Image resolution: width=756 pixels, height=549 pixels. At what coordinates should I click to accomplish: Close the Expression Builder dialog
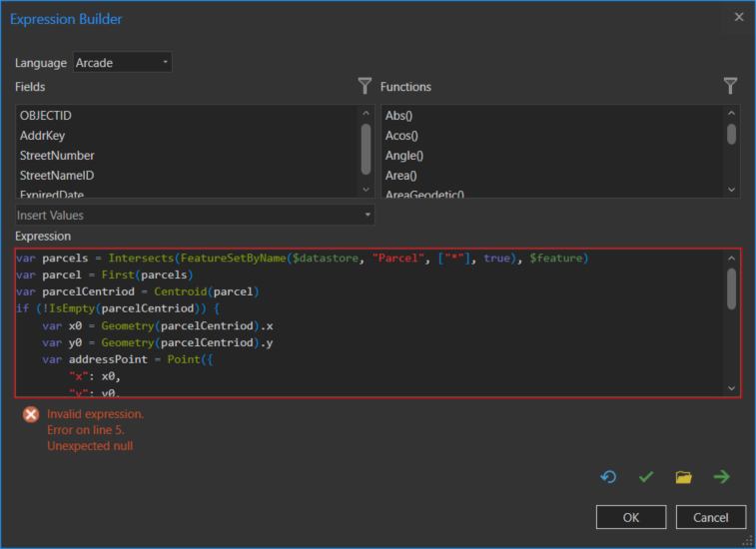[x=739, y=17]
